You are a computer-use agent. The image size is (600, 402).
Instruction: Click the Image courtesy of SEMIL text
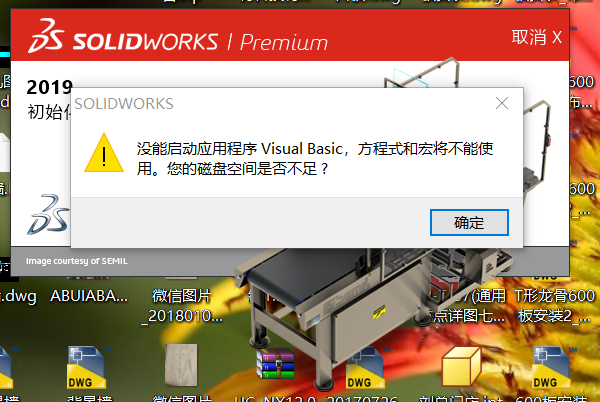point(77,261)
